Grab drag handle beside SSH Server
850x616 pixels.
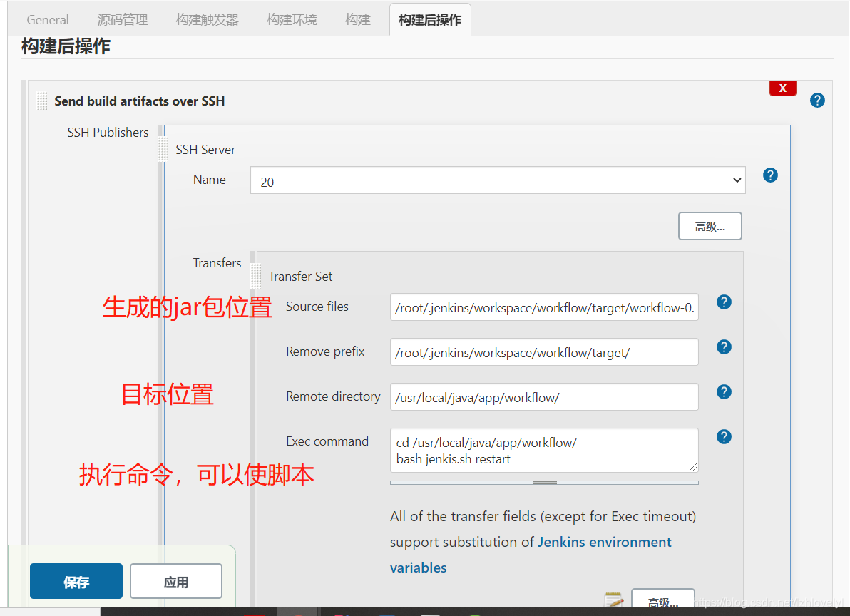pyautogui.click(x=163, y=149)
